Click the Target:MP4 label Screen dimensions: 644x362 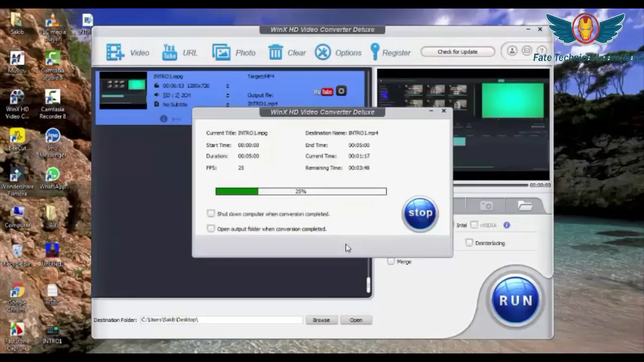(261, 76)
